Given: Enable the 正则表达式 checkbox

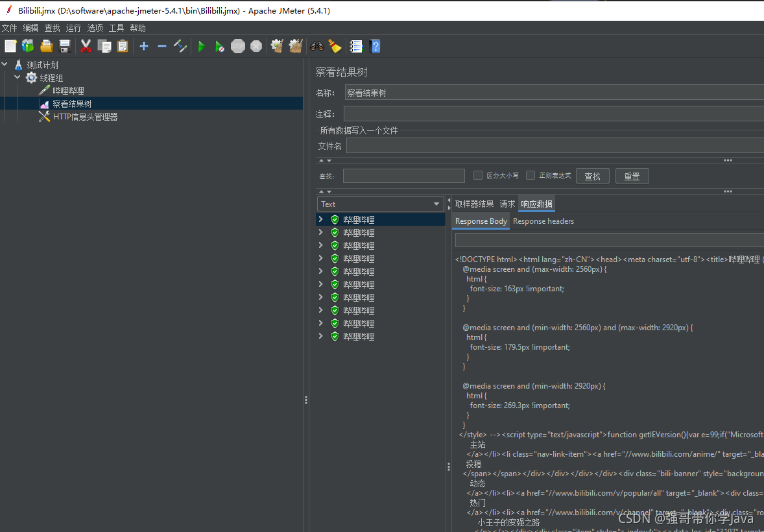Looking at the screenshot, I should coord(531,175).
